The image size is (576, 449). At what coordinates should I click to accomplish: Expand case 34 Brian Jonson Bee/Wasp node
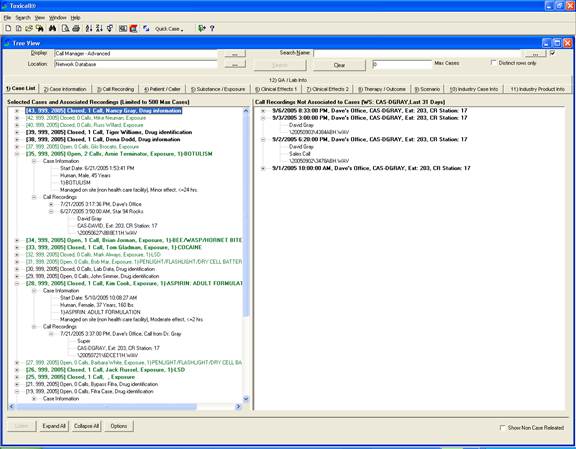(x=17, y=240)
